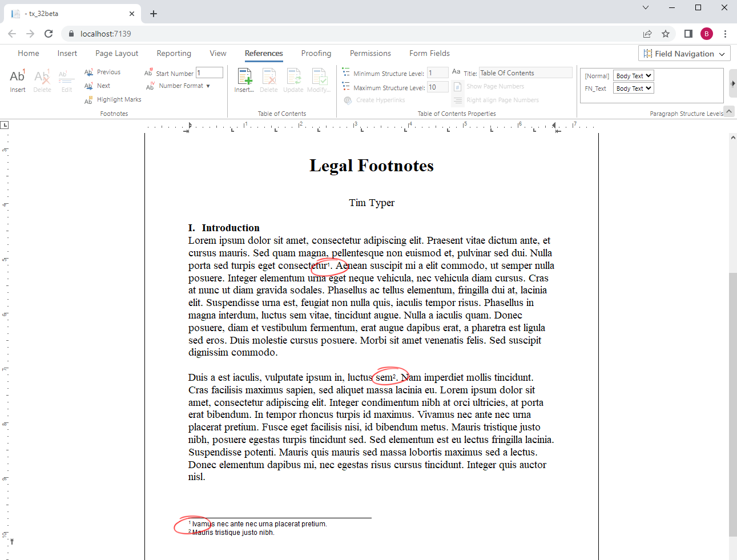Viewport: 737px width, 560px height.
Task: Open the browser side panel
Action: 688,34
